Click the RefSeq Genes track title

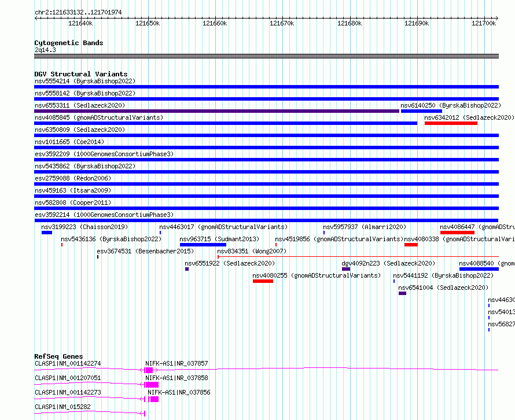tap(58, 356)
